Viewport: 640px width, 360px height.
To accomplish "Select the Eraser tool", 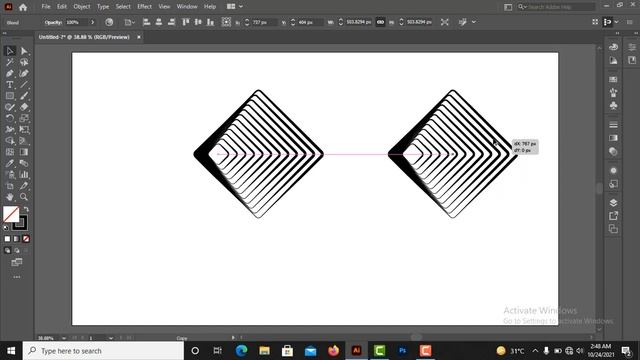I will click(x=24, y=107).
